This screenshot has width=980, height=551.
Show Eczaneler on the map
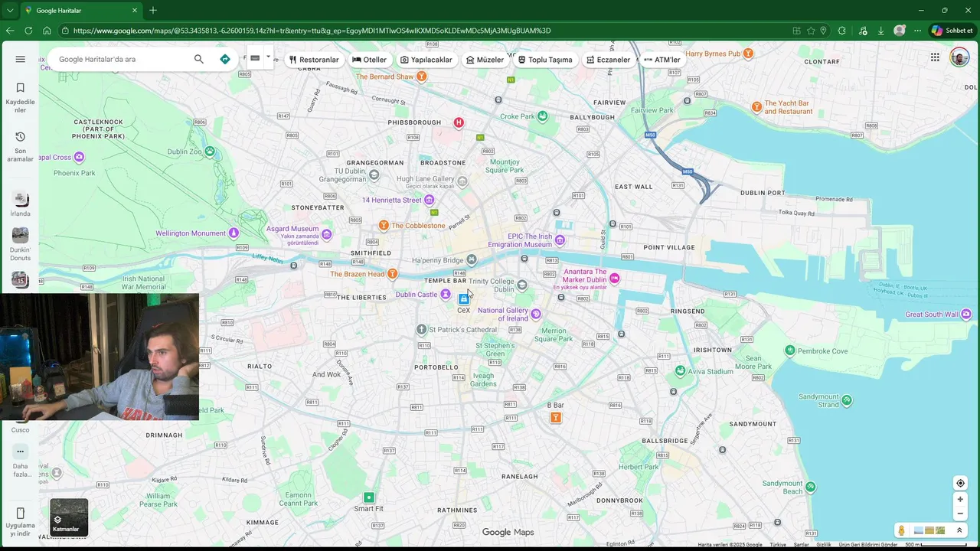[608, 60]
